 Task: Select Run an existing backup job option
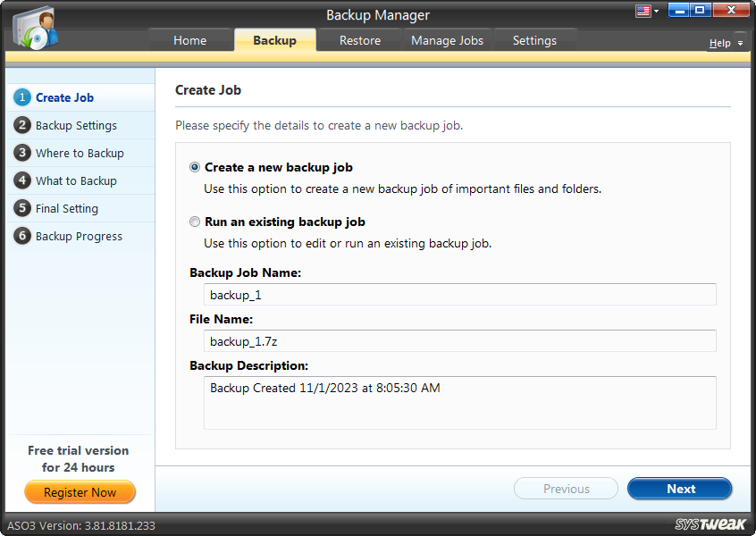click(x=194, y=222)
